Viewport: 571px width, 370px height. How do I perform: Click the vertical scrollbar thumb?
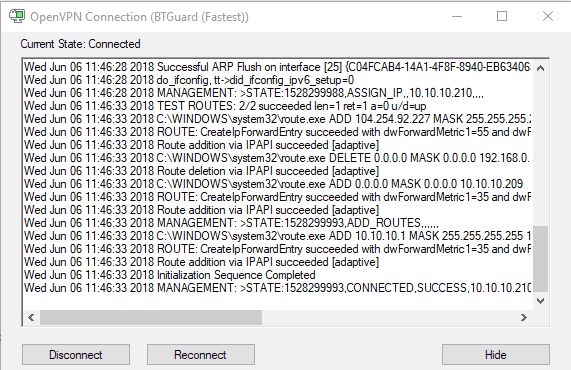pyautogui.click(x=540, y=259)
